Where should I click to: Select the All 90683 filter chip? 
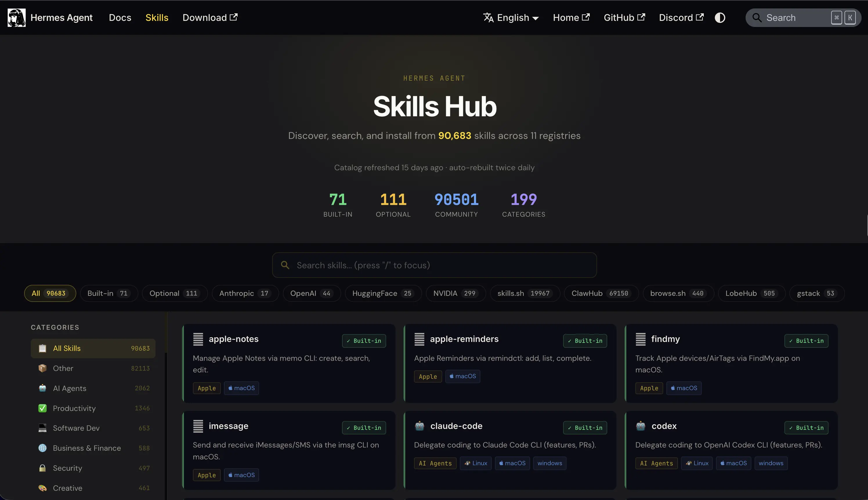[50, 294]
